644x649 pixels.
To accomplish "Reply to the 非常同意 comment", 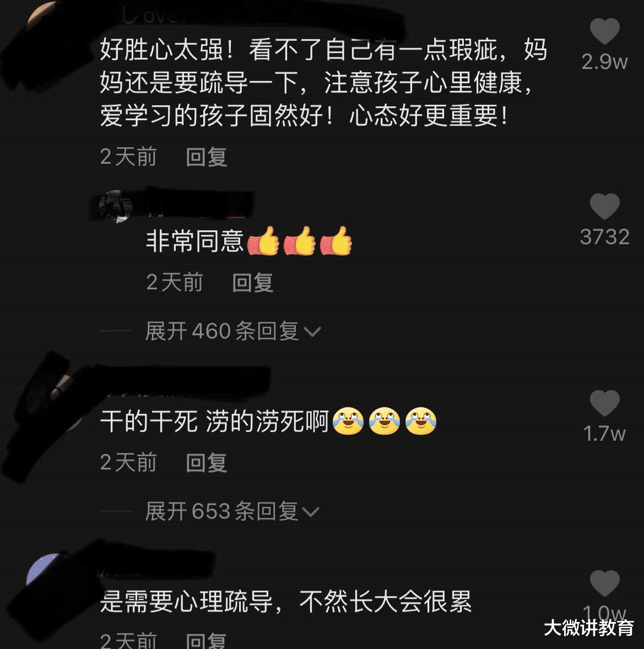I will click(x=253, y=283).
